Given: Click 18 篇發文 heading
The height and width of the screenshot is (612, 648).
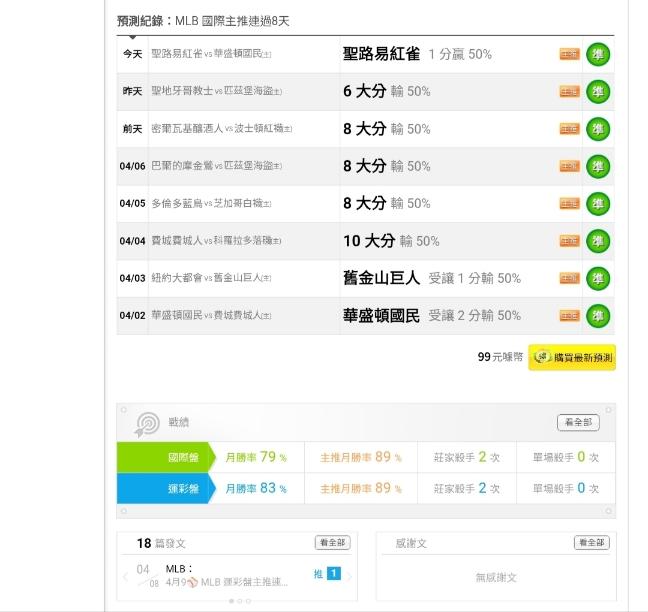Looking at the screenshot, I should pos(161,543).
